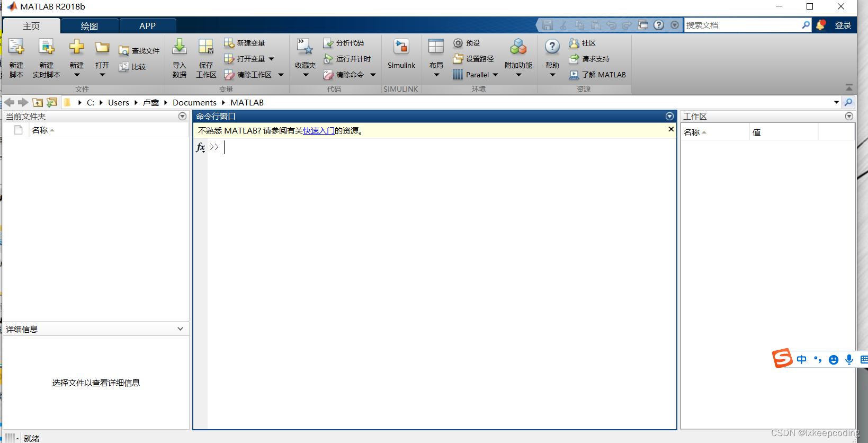Click the fx function browser icon
Viewport: 868px width, 443px height.
tap(200, 147)
